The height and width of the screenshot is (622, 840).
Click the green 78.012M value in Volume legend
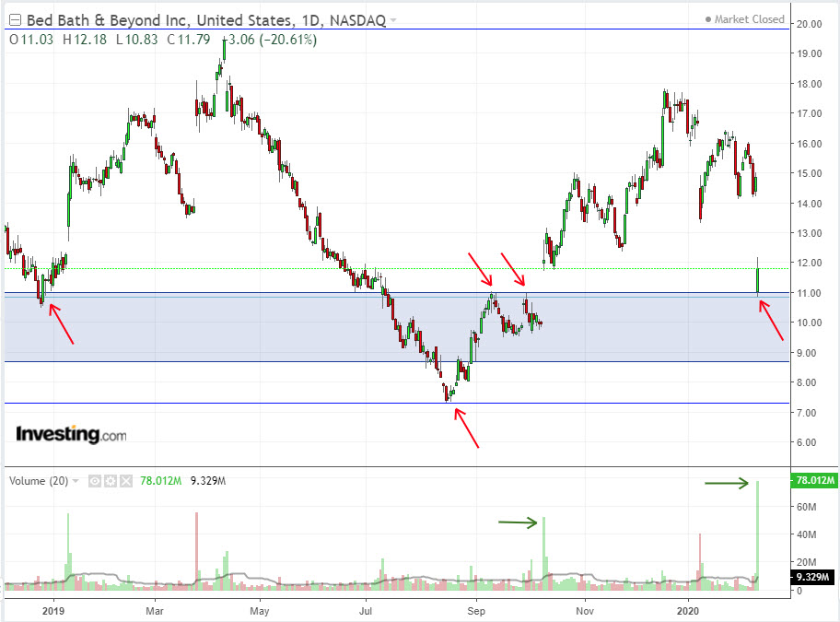pyautogui.click(x=160, y=481)
